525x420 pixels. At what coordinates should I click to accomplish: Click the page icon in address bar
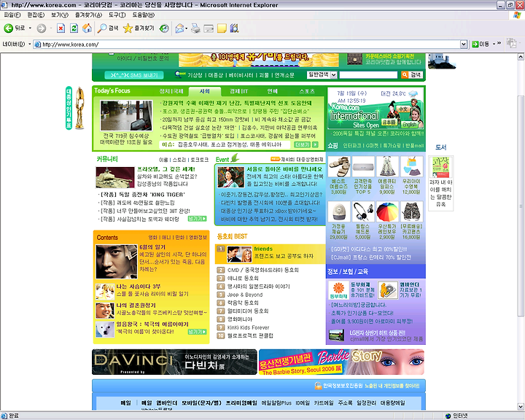click(38, 44)
